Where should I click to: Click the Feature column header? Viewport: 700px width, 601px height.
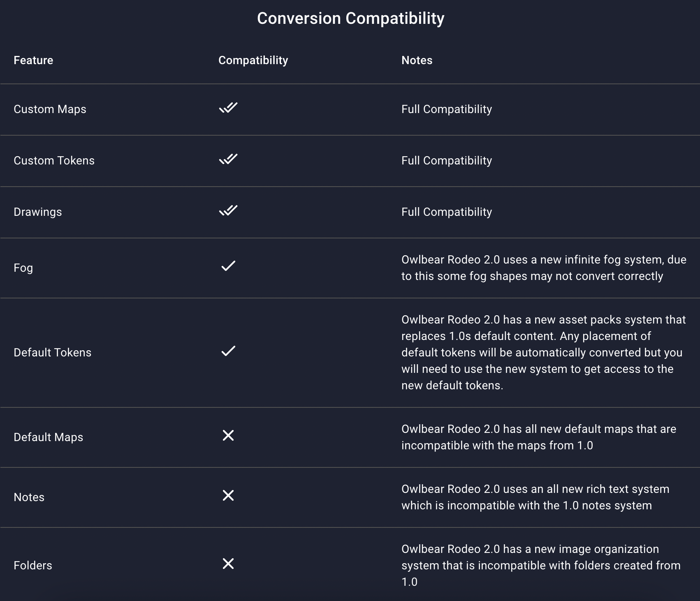(x=33, y=60)
